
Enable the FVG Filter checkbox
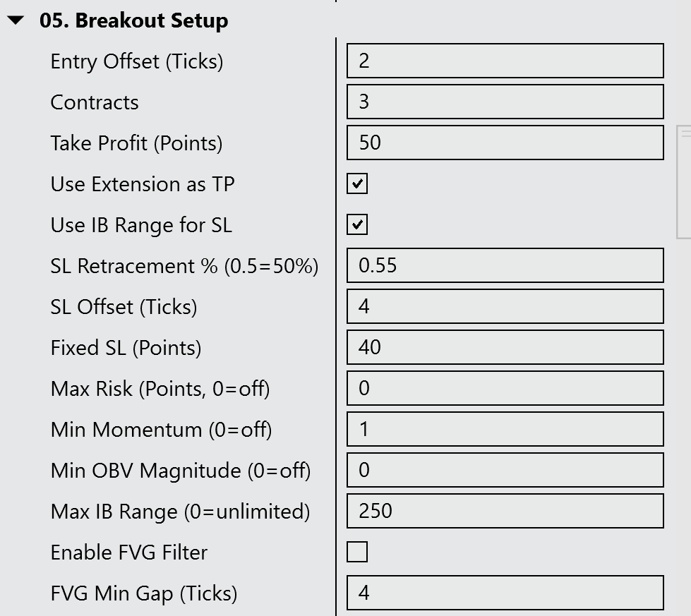(x=357, y=552)
